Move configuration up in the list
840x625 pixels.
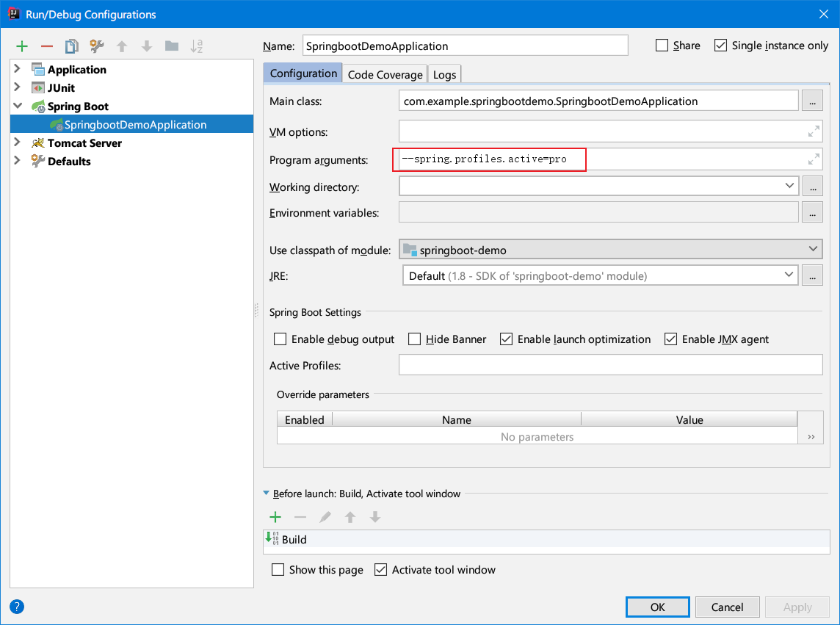(x=122, y=46)
